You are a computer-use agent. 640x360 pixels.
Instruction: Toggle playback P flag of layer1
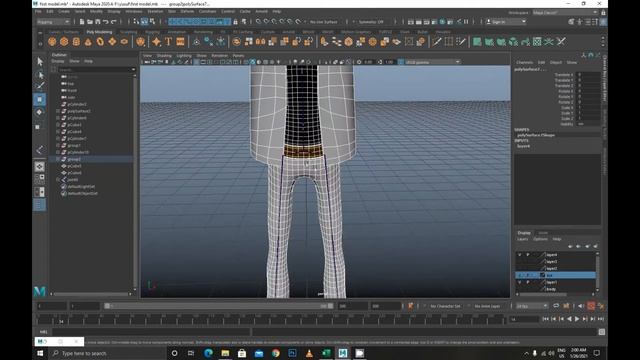tap(528, 282)
